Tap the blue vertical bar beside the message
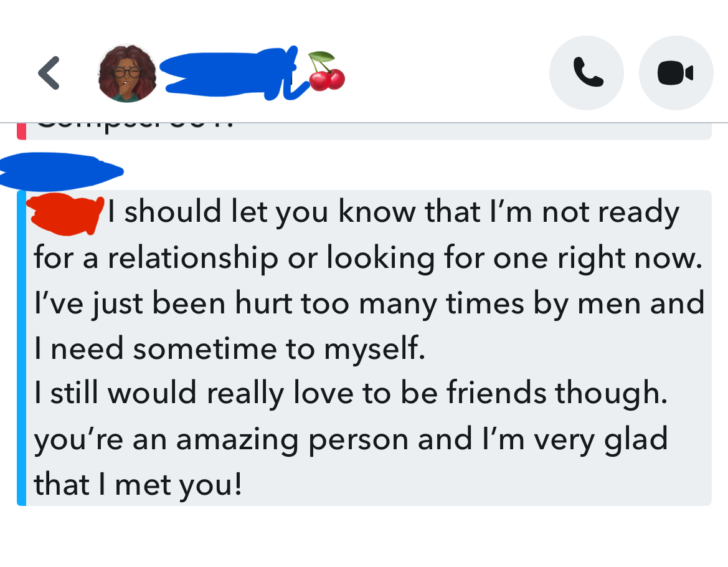The image size is (728, 567). point(22,348)
